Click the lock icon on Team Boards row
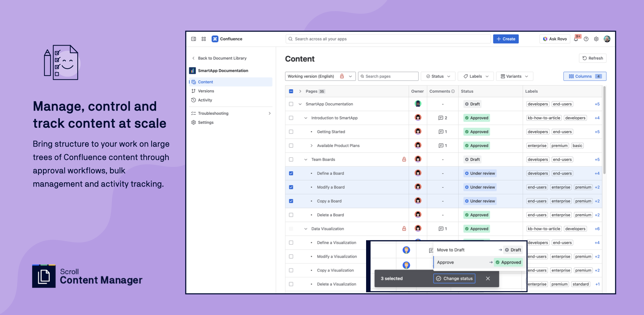 [404, 159]
